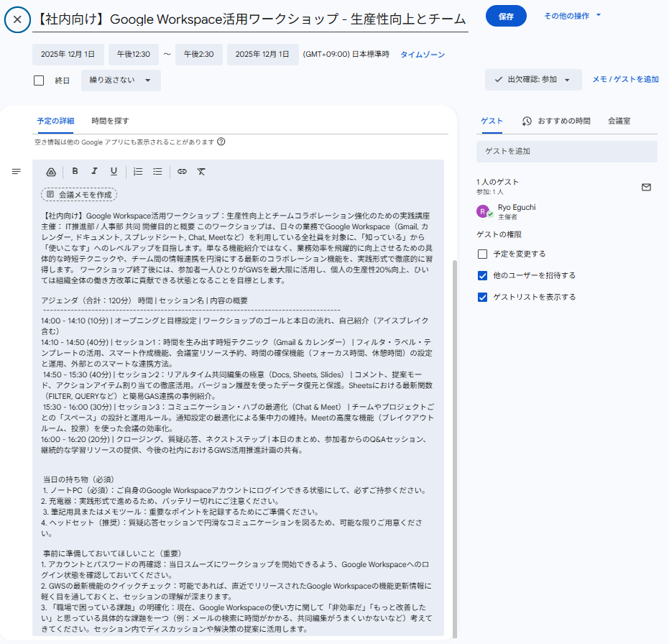Insert a numbered list in description
Screen dimensions: 669x644
pos(138,172)
